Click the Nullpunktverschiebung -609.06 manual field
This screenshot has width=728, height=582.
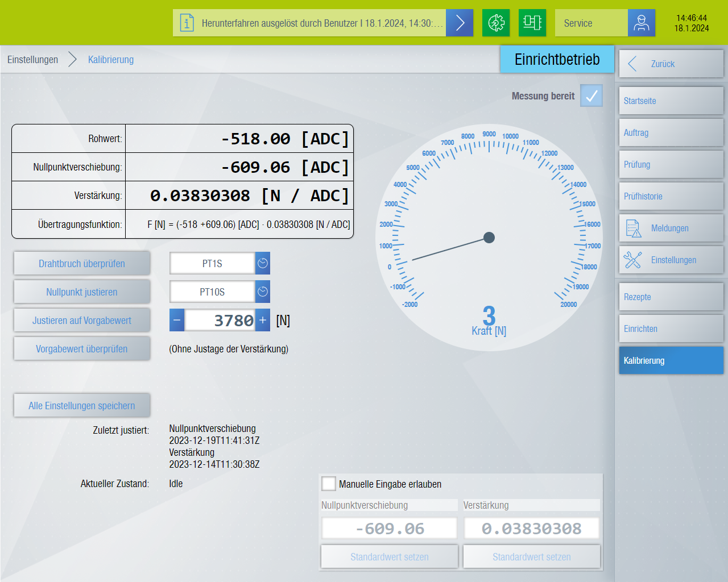pos(390,528)
